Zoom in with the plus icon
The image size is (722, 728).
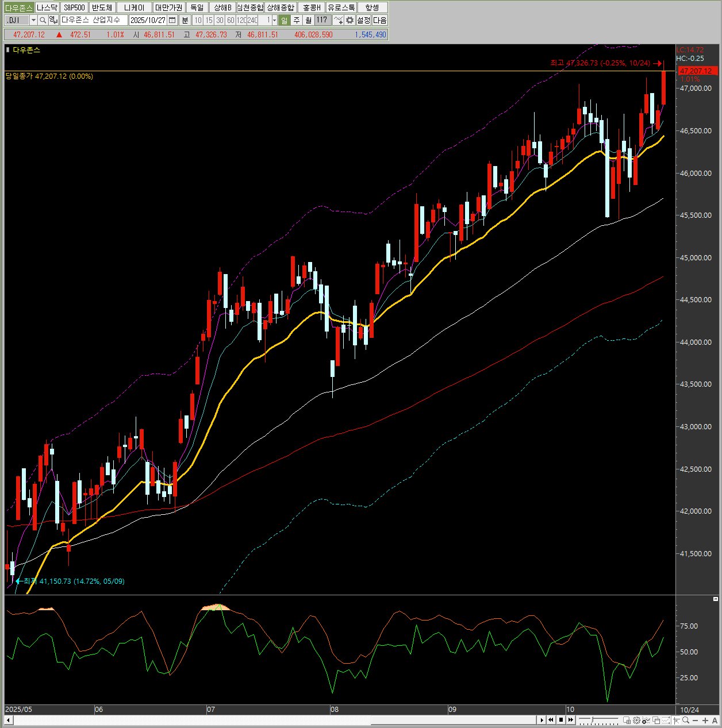pos(705,721)
